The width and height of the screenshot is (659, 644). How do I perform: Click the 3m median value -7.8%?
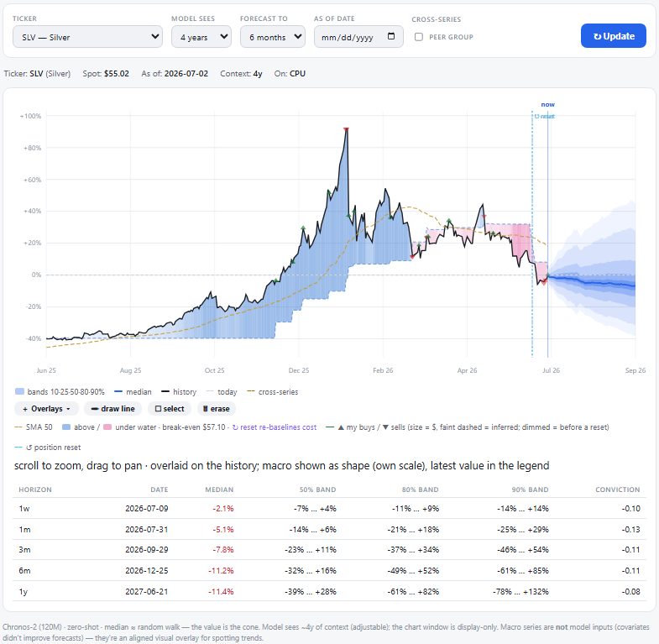(222, 549)
